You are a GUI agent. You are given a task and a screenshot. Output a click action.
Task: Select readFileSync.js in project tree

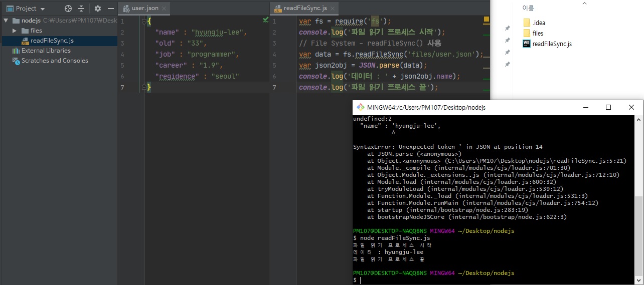52,41
